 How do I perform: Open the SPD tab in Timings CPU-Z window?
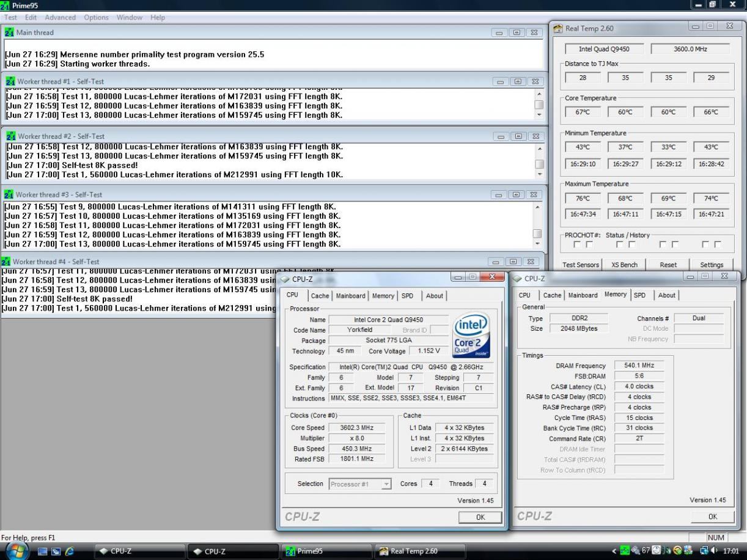pyautogui.click(x=639, y=295)
